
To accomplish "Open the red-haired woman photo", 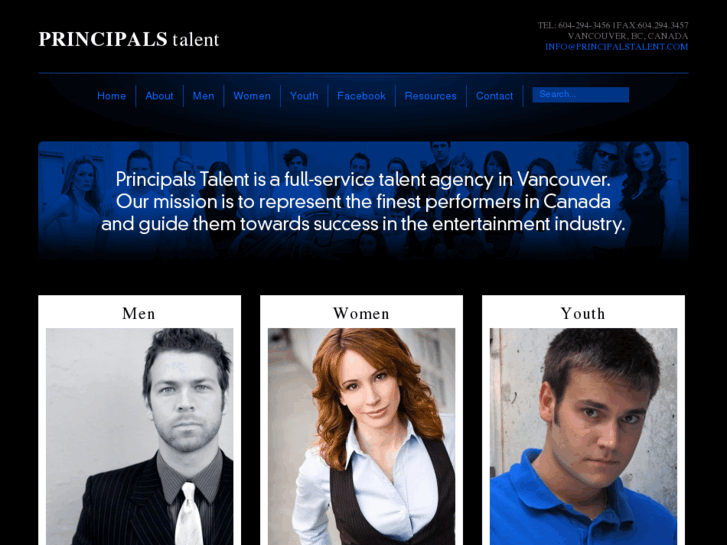I will pyautogui.click(x=362, y=436).
